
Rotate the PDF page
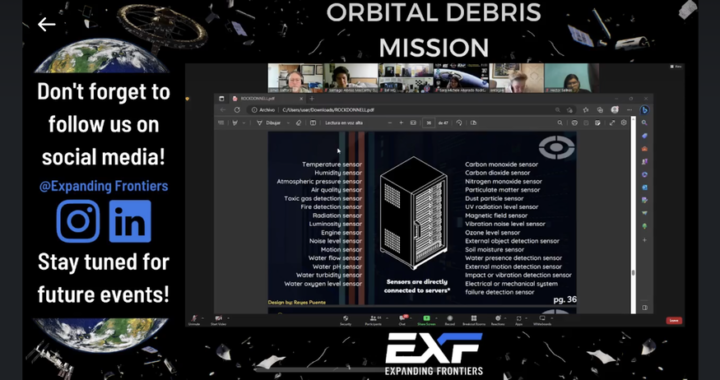click(x=460, y=123)
